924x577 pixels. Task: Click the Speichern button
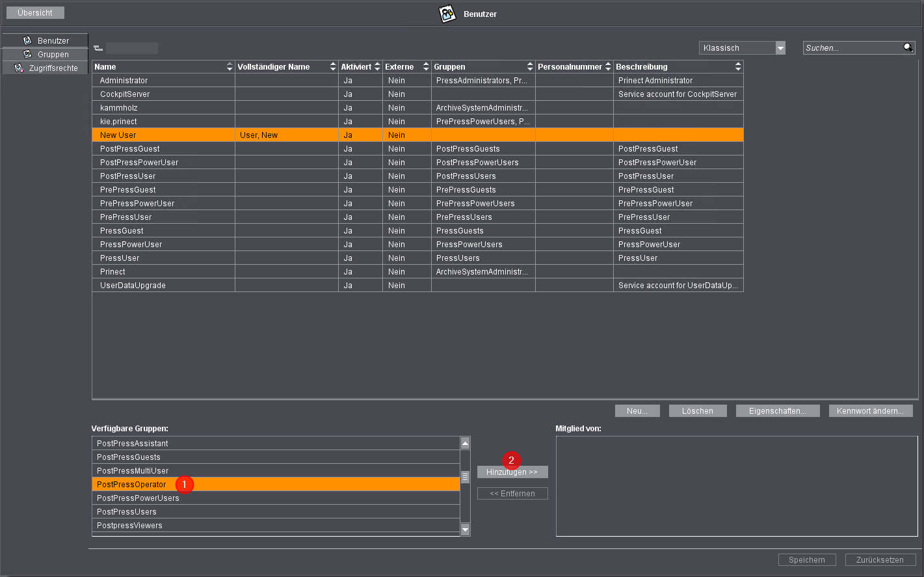point(807,560)
